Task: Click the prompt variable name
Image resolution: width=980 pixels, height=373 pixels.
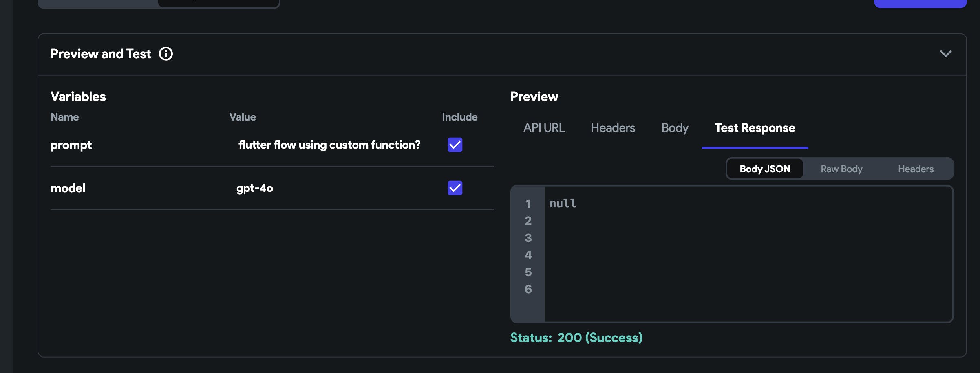Action: point(71,145)
